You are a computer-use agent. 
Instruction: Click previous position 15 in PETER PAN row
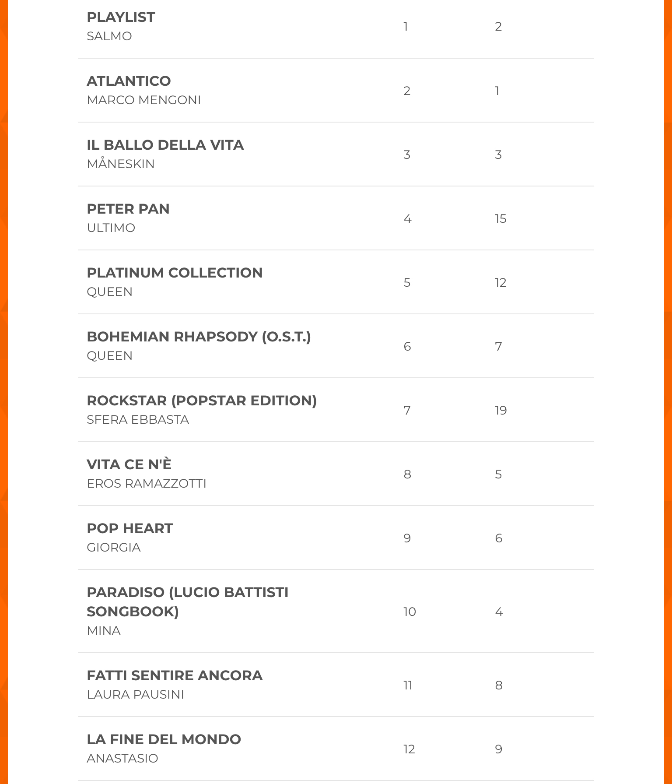[500, 218]
